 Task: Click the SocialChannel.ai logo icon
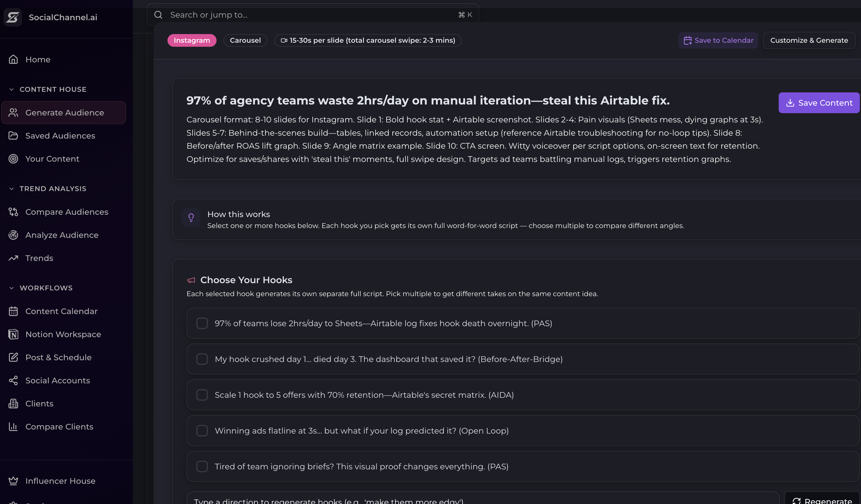pos(13,17)
